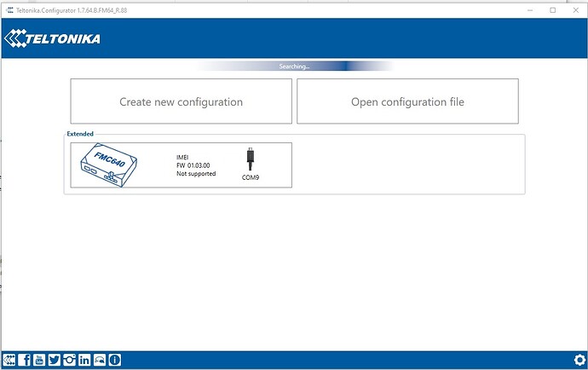Open settings with the gear icon
Viewport: 588px width, 370px height.
click(578, 360)
